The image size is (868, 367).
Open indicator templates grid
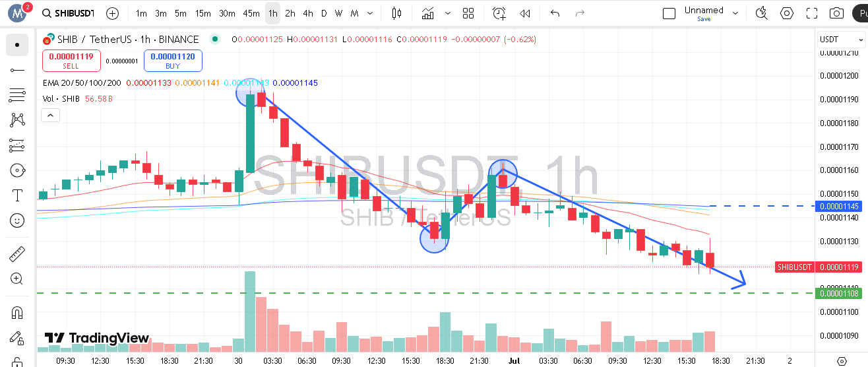[x=468, y=13]
